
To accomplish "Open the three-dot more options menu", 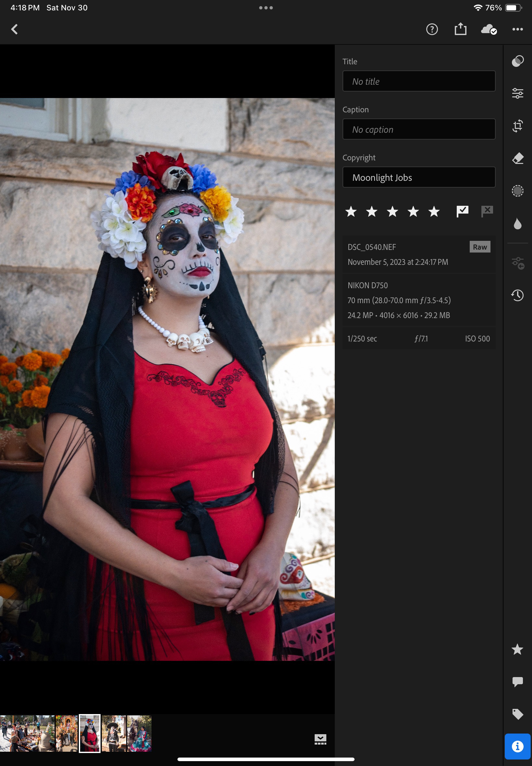I will click(517, 29).
